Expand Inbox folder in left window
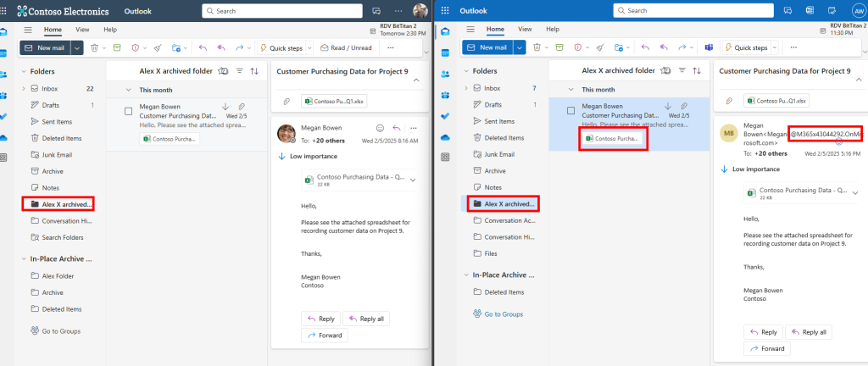 pos(23,88)
